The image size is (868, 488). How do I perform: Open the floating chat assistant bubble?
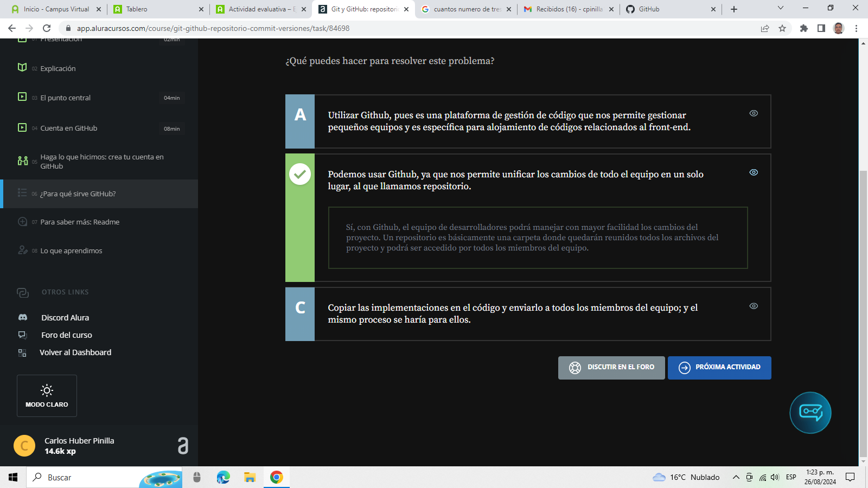[810, 413]
